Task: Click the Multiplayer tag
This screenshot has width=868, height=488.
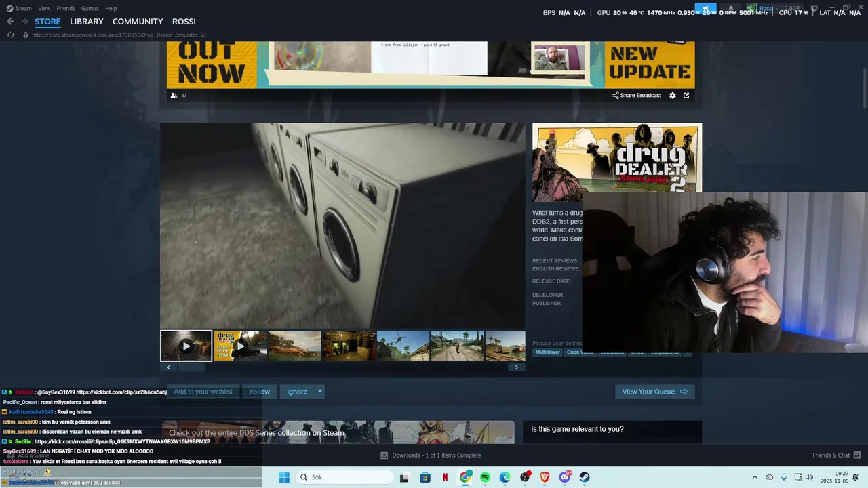Action: point(548,352)
